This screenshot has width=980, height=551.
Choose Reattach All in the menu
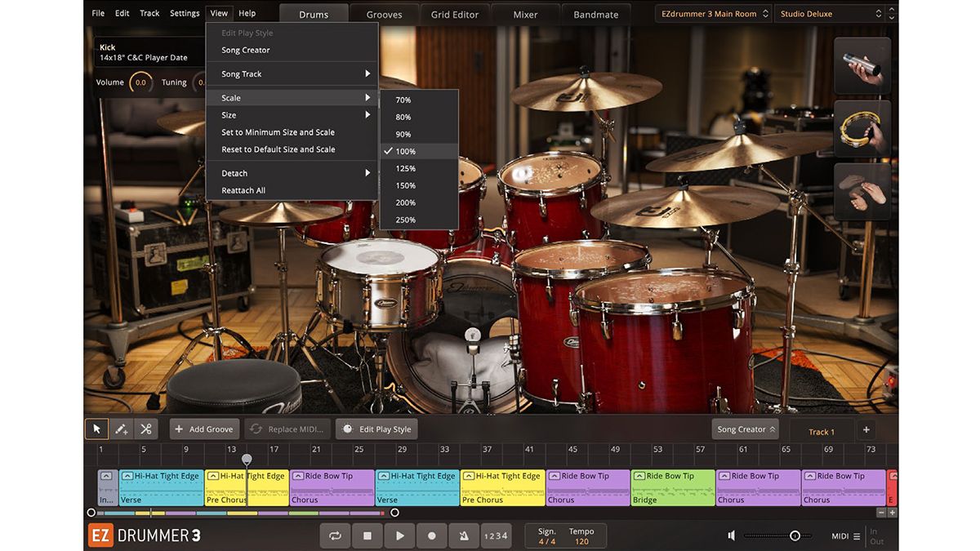(292, 190)
